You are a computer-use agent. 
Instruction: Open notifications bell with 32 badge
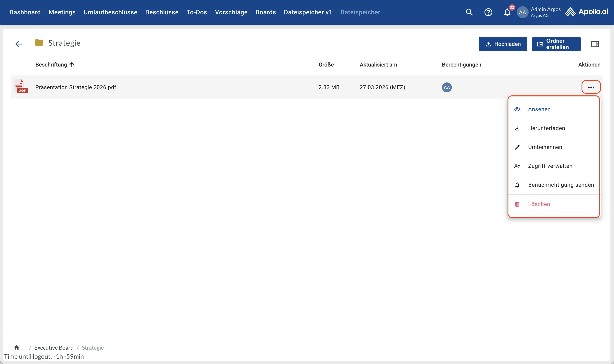coord(507,12)
